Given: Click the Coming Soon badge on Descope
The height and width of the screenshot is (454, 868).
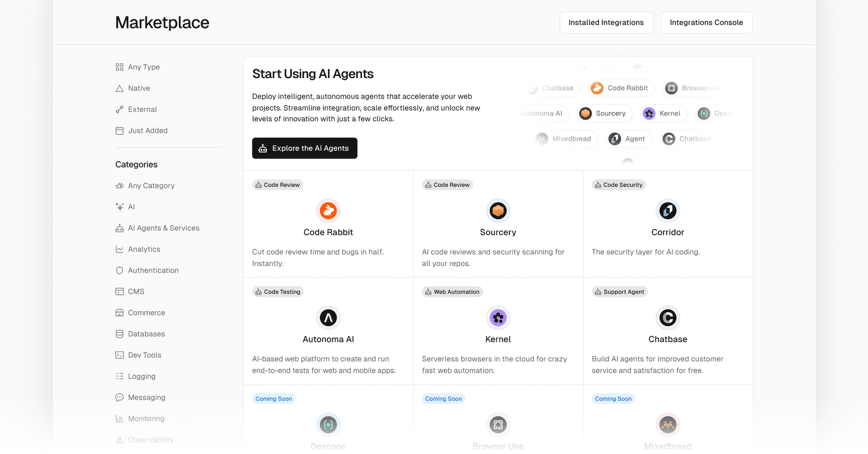Looking at the screenshot, I should 274,398.
